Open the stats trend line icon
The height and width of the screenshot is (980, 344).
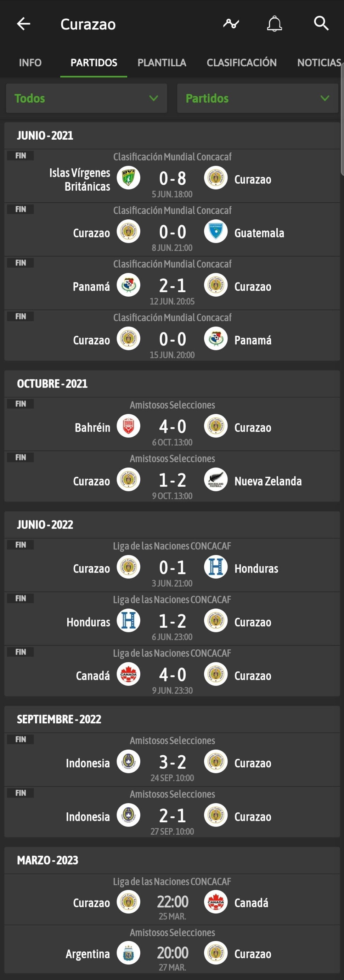pyautogui.click(x=231, y=24)
